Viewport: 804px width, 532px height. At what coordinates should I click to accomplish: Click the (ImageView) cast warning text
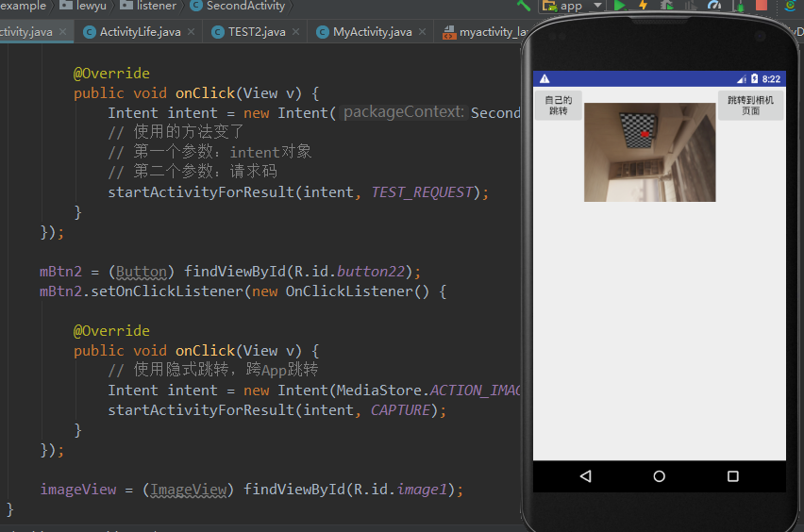[x=188, y=490]
